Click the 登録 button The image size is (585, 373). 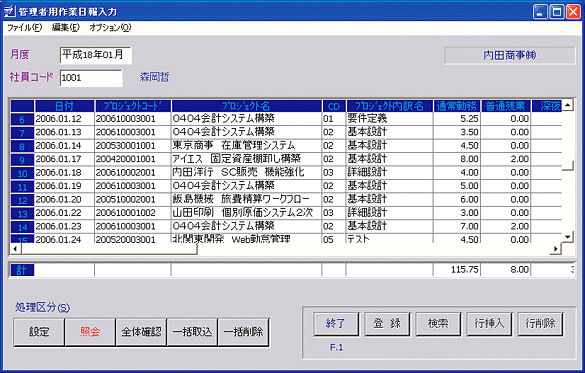coord(387,324)
